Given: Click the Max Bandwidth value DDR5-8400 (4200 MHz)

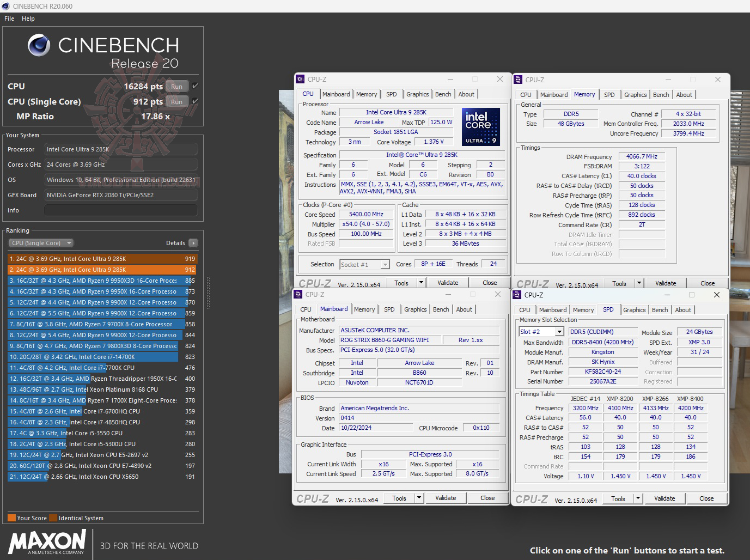Looking at the screenshot, I should click(x=603, y=343).
